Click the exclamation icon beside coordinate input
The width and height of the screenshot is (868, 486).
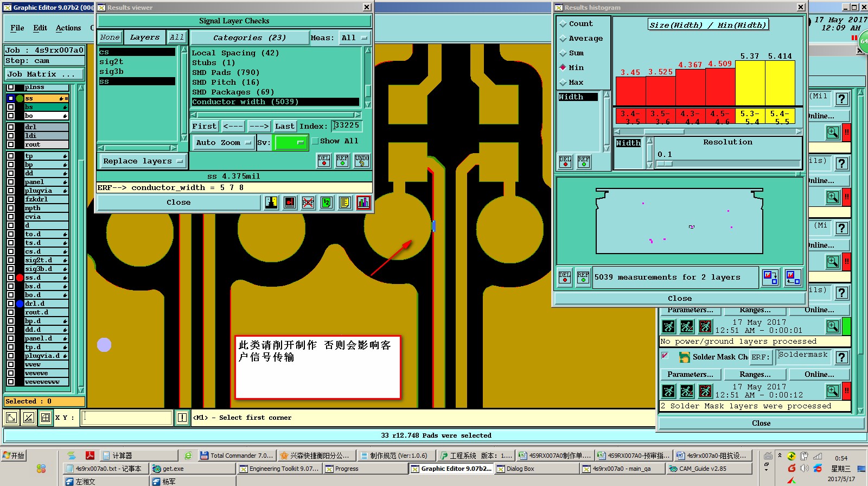182,418
